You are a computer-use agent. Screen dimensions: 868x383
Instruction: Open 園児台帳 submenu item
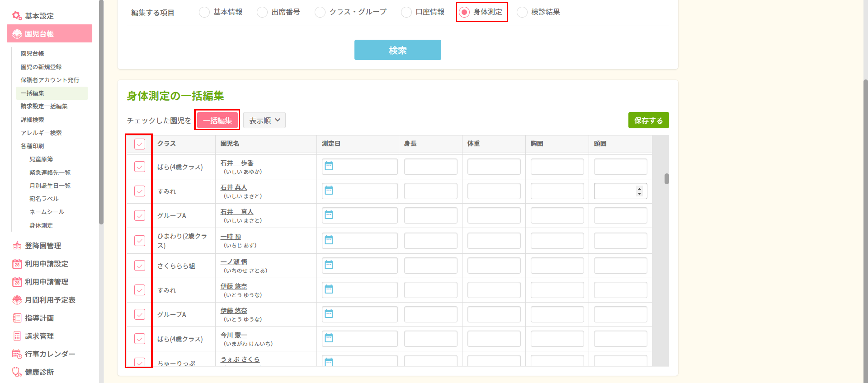[32, 53]
